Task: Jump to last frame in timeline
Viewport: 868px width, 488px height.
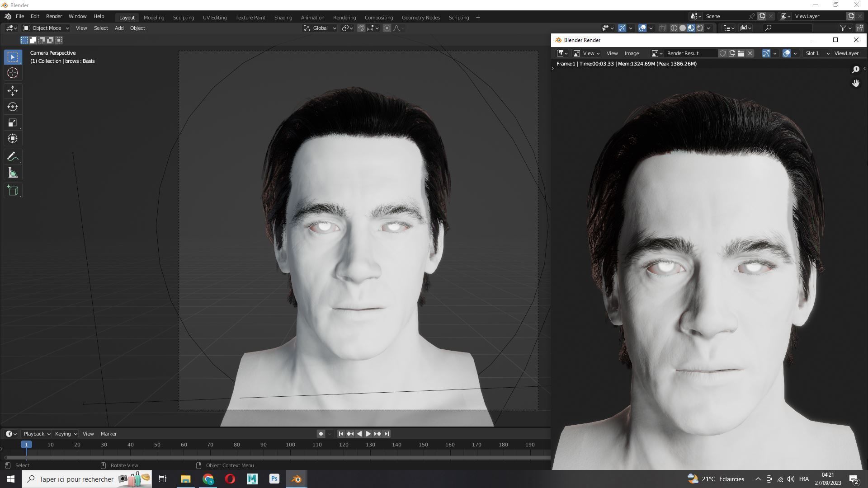Action: 387,434
